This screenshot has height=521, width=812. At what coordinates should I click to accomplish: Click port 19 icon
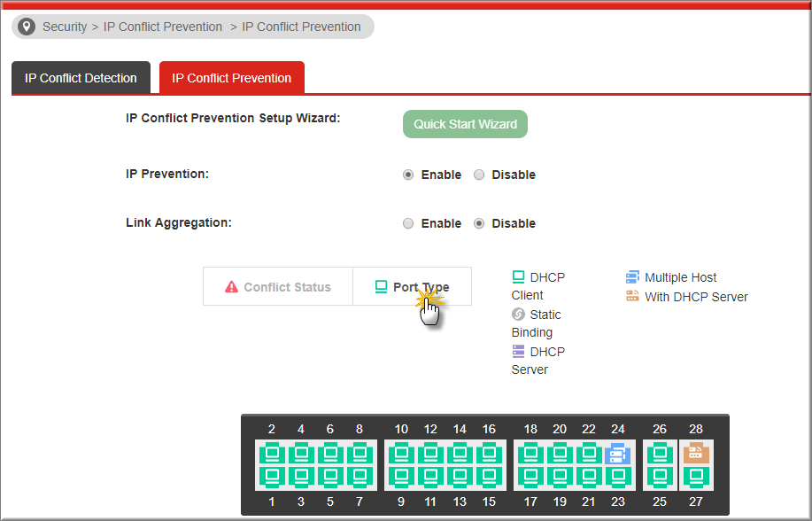(x=560, y=476)
